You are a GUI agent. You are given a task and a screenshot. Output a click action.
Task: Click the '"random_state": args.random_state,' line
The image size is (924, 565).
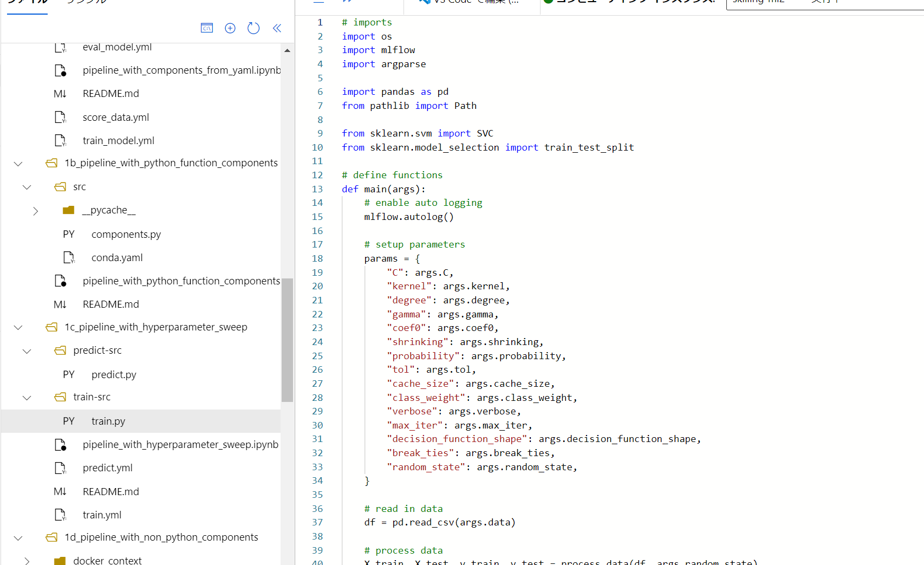coord(482,467)
